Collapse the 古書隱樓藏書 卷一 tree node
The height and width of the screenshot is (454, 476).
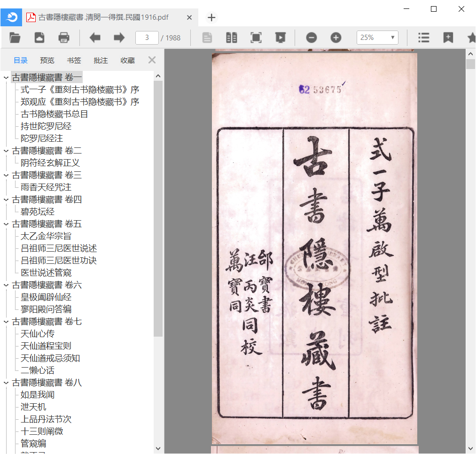(x=6, y=77)
